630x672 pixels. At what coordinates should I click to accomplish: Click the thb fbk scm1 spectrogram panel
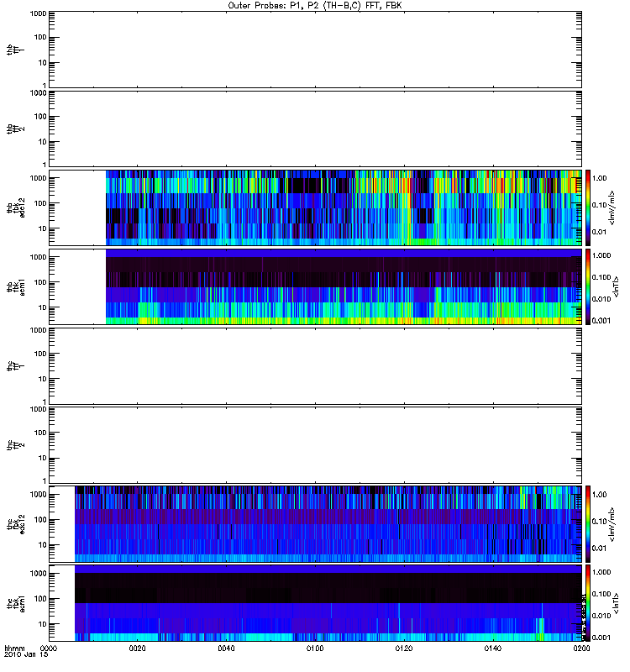[x=316, y=287]
